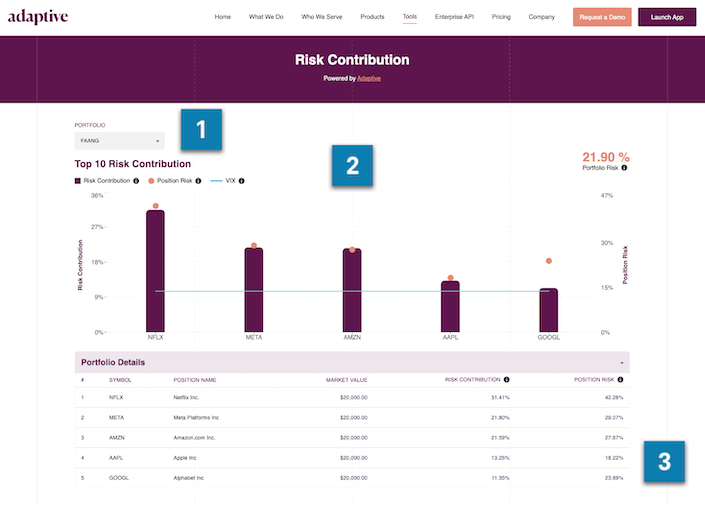Click the AAPL risk bar

point(450,307)
